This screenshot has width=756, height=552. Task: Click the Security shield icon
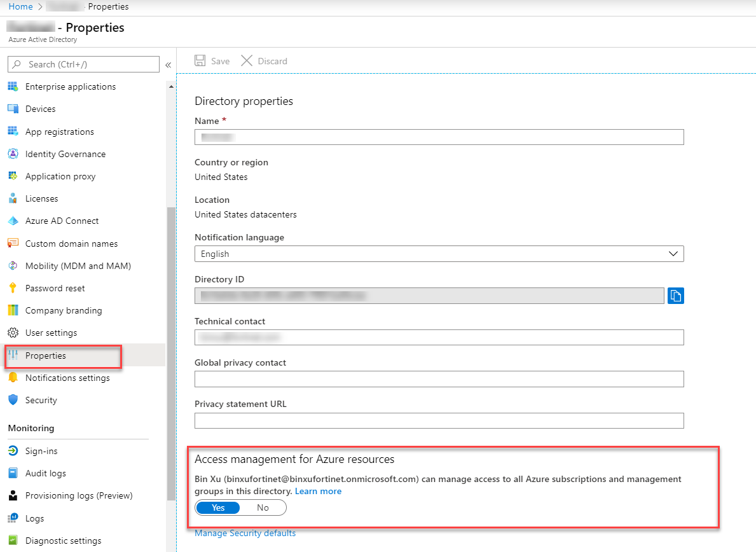(x=13, y=400)
